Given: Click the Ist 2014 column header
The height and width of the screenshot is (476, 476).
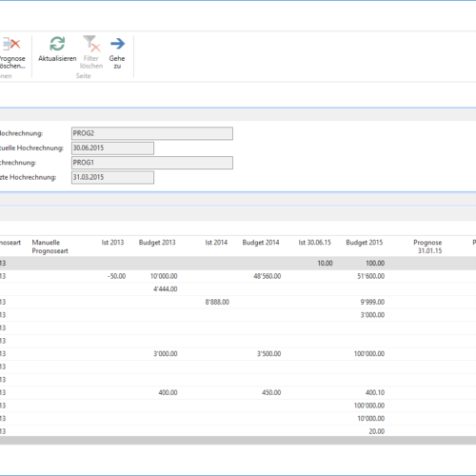Looking at the screenshot, I should pyautogui.click(x=216, y=243).
